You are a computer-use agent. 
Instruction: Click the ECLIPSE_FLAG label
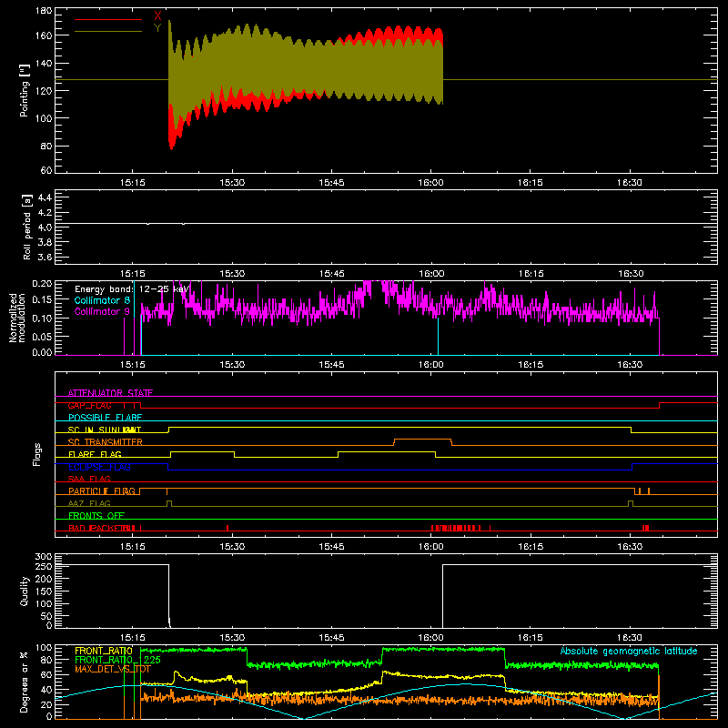(99, 467)
